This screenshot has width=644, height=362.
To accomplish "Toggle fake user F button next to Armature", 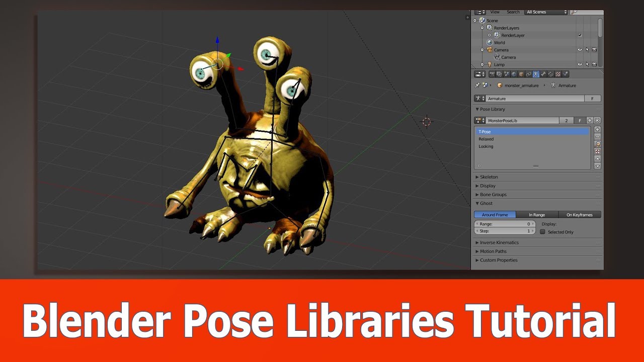I will [592, 99].
